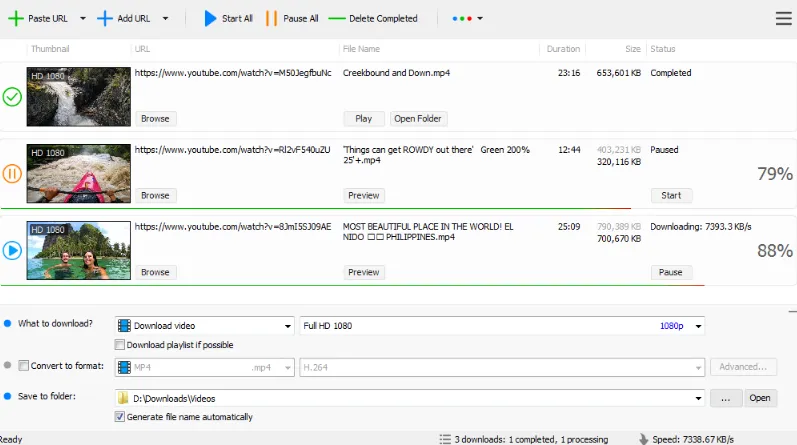Click the blue downloading play status icon
The image size is (797, 445).
pos(12,250)
